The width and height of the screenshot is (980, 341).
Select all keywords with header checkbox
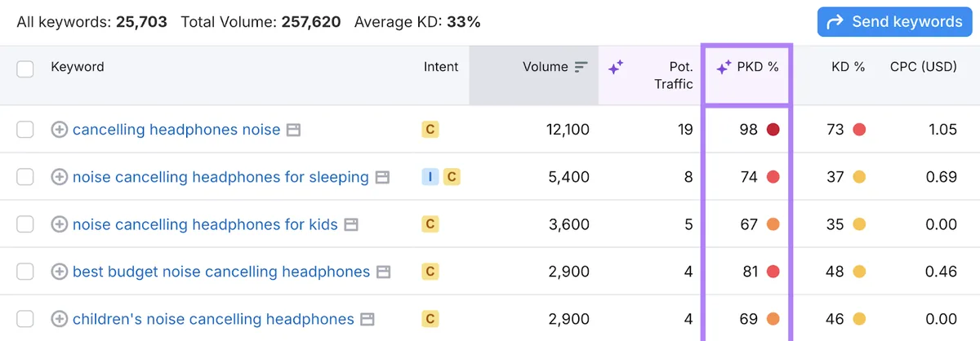coord(25,69)
